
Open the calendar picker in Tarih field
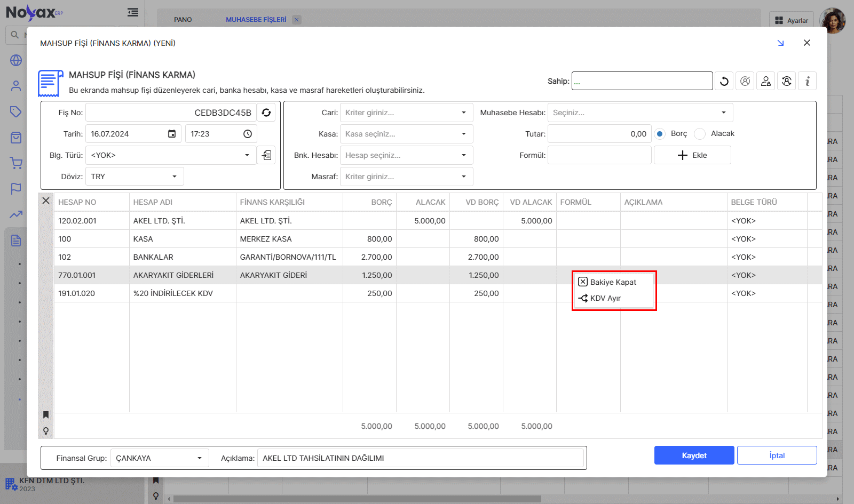(x=172, y=134)
